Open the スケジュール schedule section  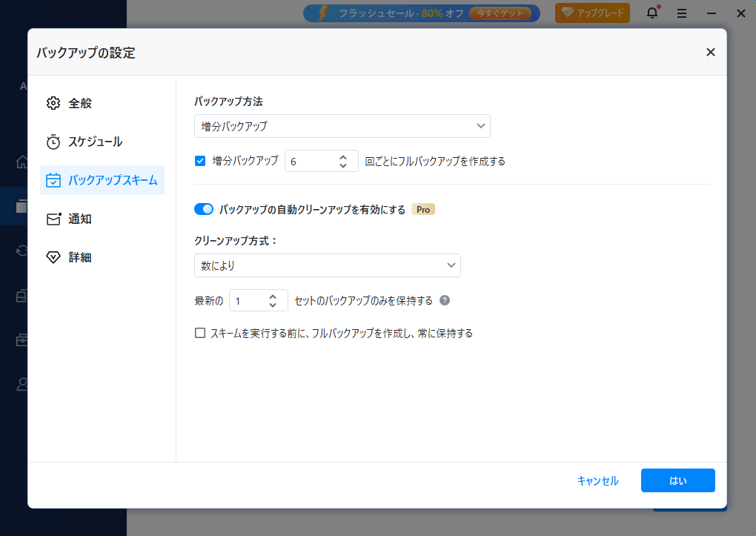tap(102, 142)
